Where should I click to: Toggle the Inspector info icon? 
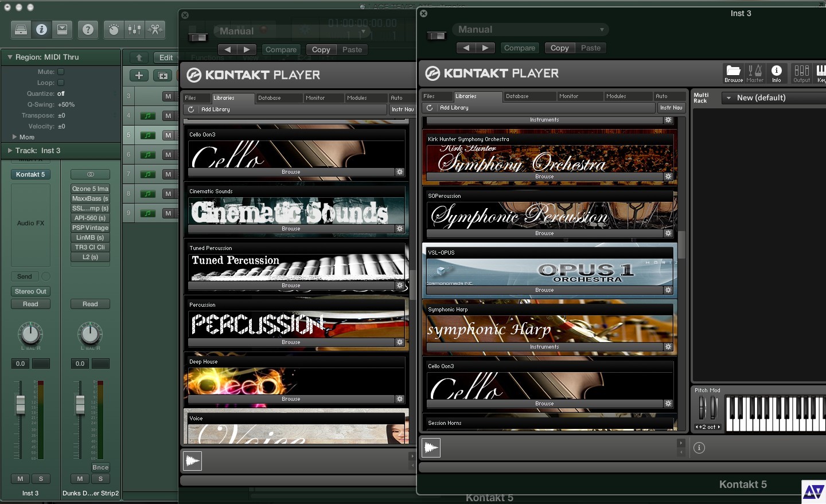tap(42, 29)
